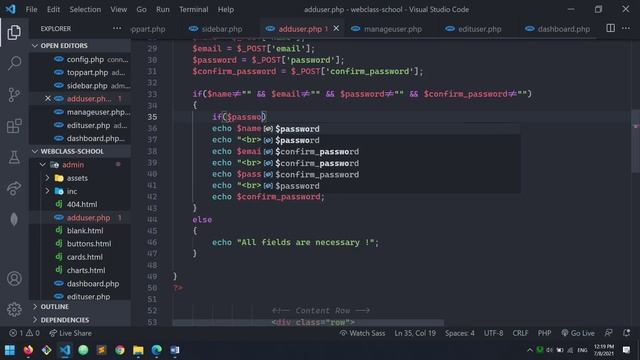The height and width of the screenshot is (360, 640).
Task: Open the editor More Actions ellipsis
Action: pyautogui.click(x=626, y=28)
